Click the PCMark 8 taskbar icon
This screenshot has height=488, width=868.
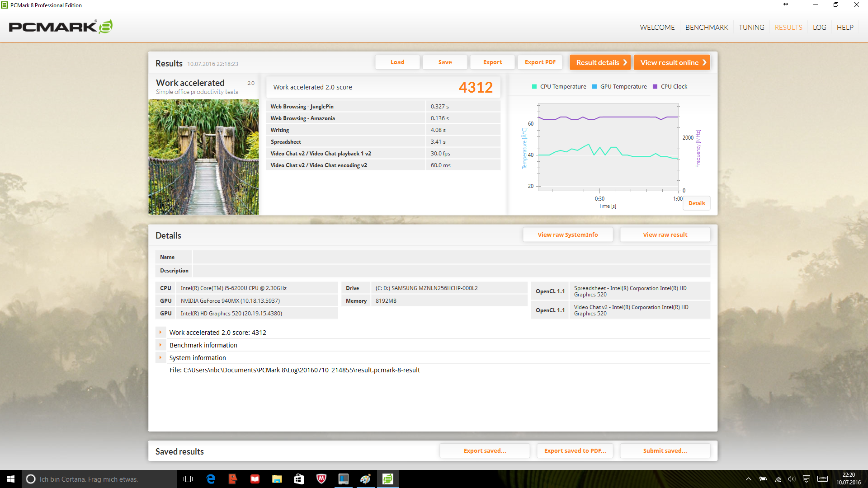click(x=388, y=479)
